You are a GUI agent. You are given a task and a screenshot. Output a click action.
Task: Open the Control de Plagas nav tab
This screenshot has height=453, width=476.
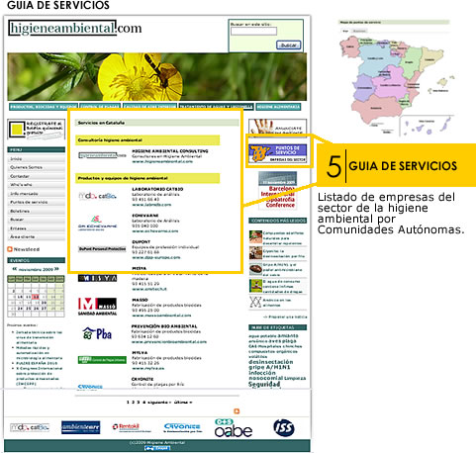click(x=100, y=107)
